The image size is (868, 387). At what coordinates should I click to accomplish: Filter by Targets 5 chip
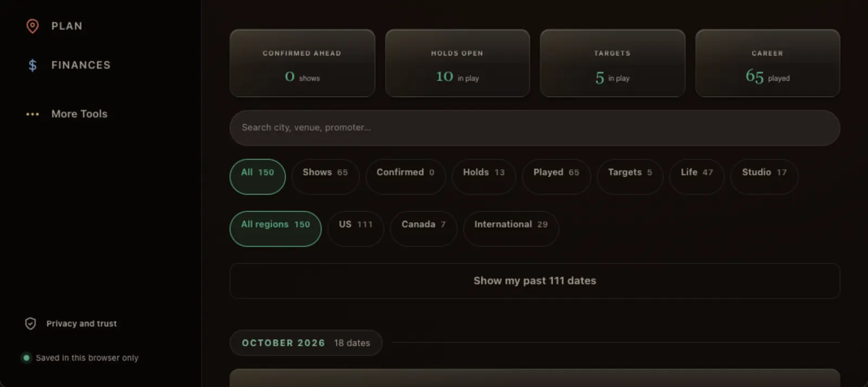[630, 177]
